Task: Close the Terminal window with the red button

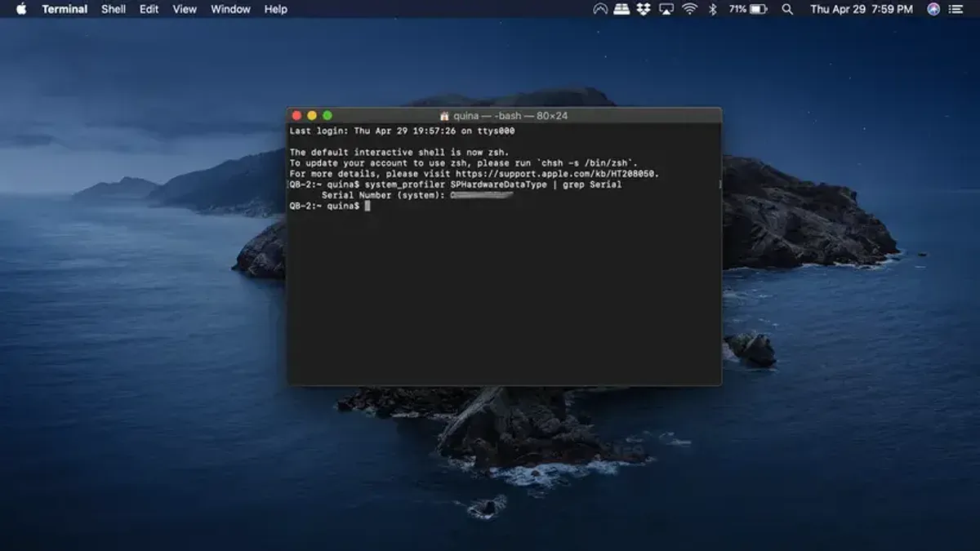Action: [x=297, y=116]
